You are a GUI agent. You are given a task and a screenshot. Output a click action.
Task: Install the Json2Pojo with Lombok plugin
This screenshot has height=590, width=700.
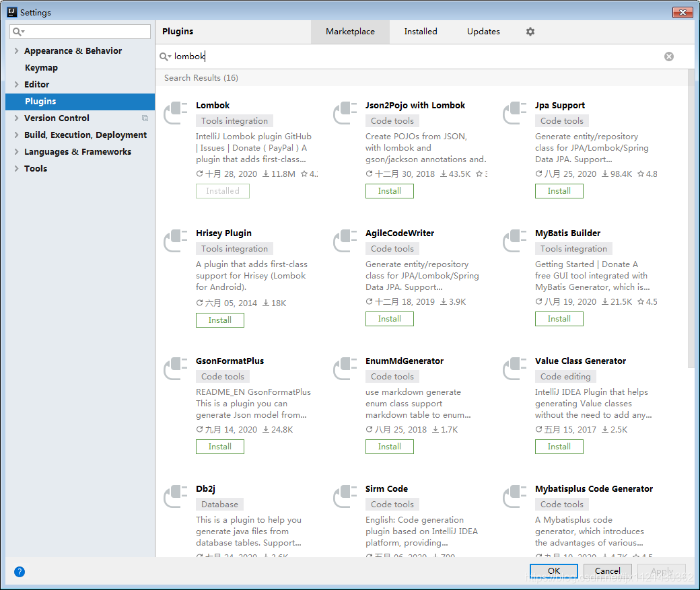389,191
